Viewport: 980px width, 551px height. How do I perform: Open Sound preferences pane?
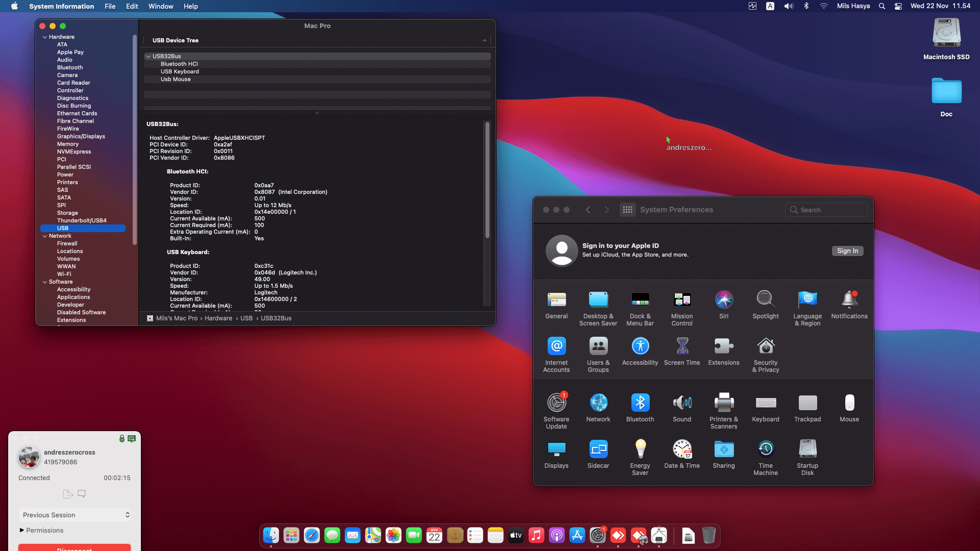(x=682, y=408)
